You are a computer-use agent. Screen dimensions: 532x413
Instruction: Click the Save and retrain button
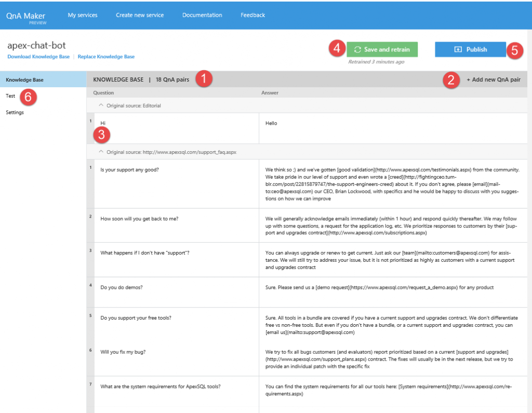[382, 49]
